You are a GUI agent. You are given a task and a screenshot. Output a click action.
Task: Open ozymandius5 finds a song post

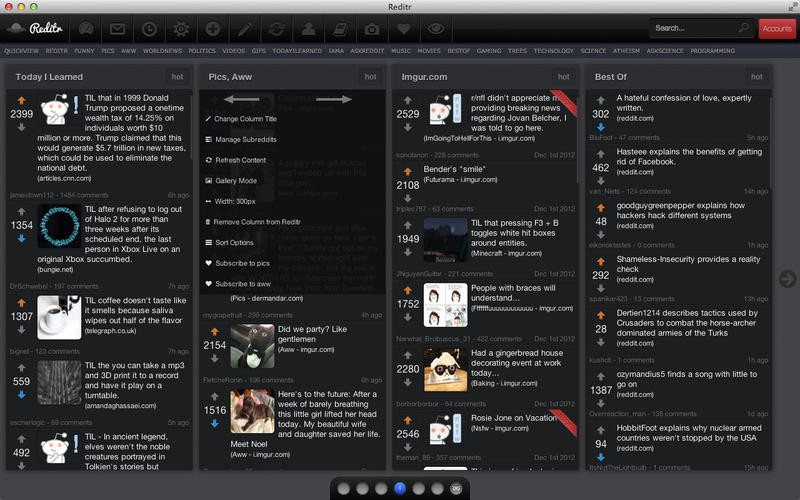tap(687, 379)
